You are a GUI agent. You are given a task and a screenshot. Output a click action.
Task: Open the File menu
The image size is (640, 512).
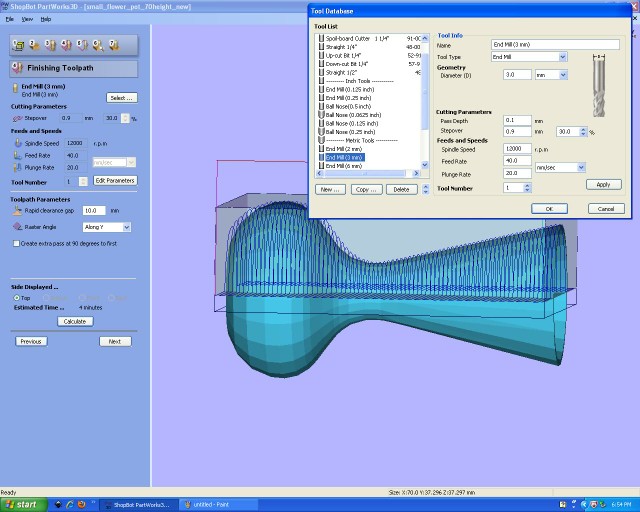click(x=10, y=19)
